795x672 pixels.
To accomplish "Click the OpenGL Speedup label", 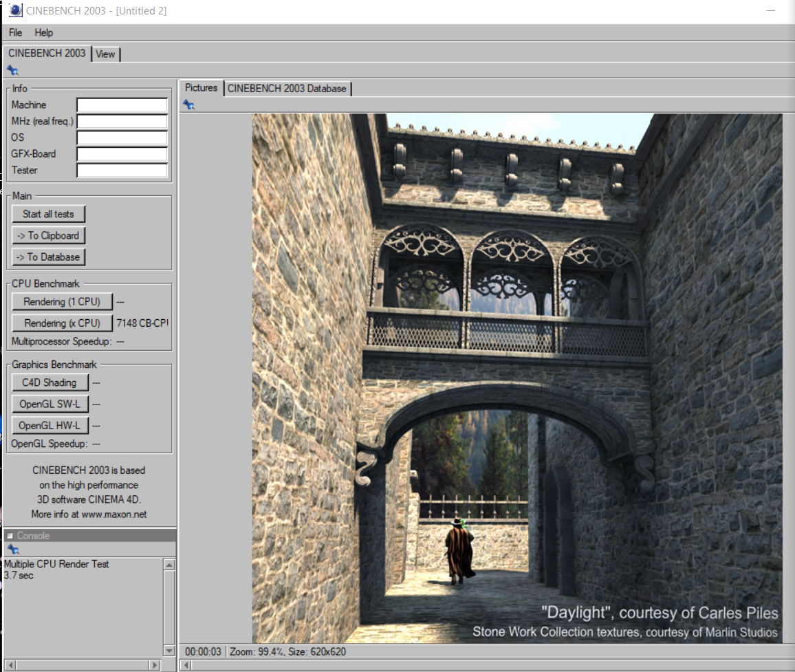I will click(50, 444).
